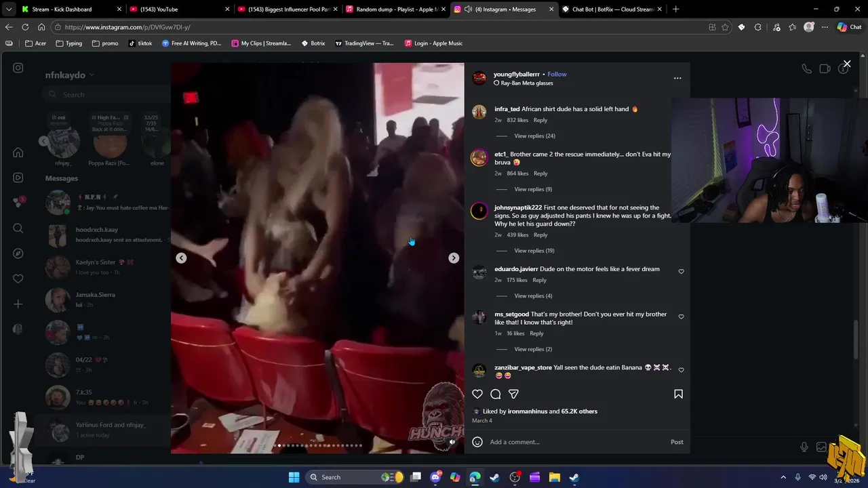Switch to Biggest Influencer Pool Party tab
The height and width of the screenshot is (488, 868).
(288, 9)
